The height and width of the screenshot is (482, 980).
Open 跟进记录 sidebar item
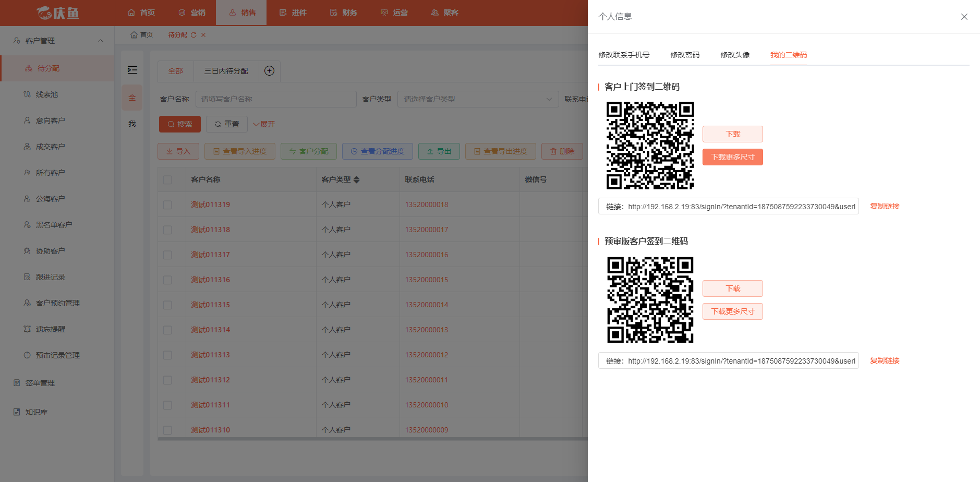coord(57,277)
